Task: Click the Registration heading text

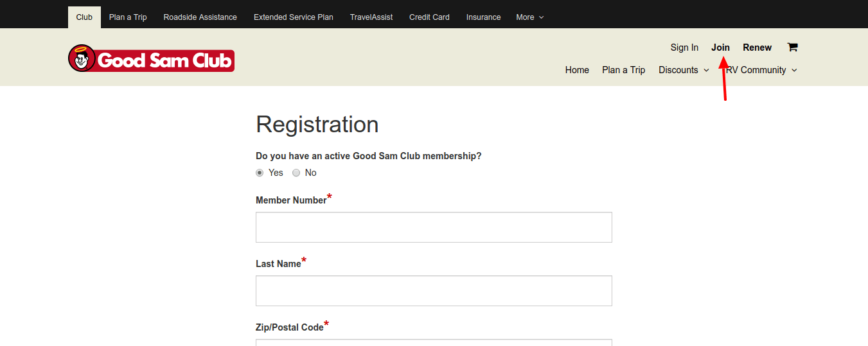Action: click(317, 124)
